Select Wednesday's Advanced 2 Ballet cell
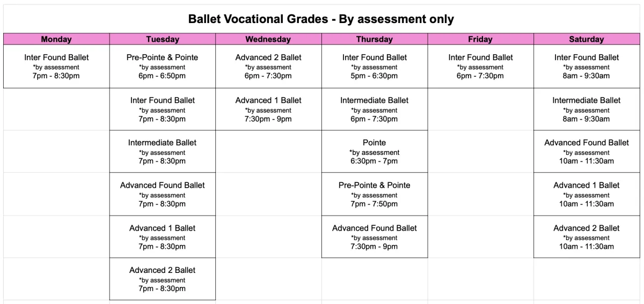The width and height of the screenshot is (644, 304). [268, 66]
